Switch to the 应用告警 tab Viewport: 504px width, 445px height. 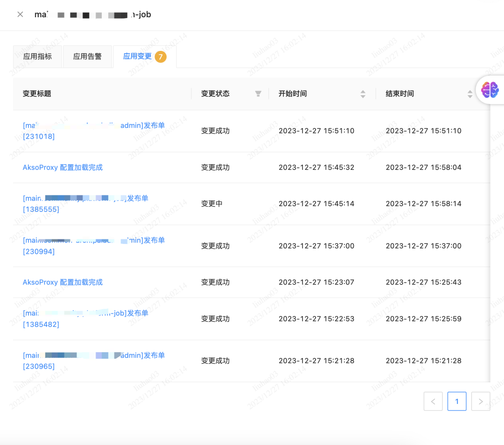click(87, 56)
